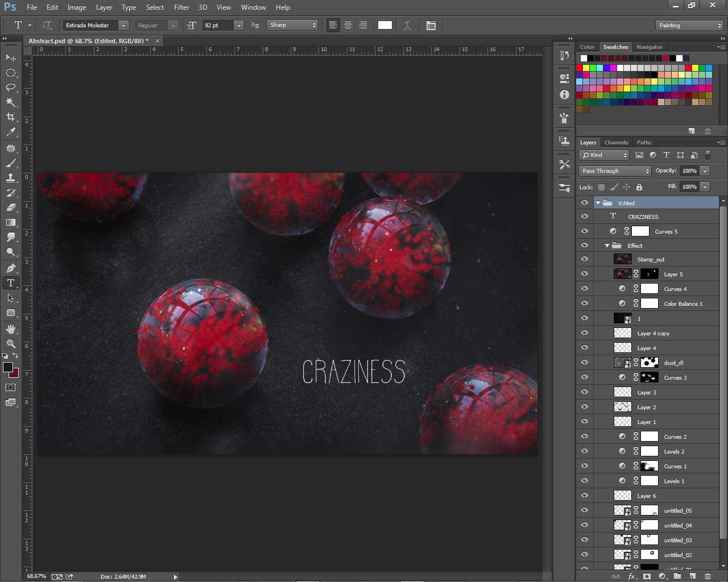Open the Fill dropdown arrow
The width and height of the screenshot is (728, 582).
click(x=705, y=186)
